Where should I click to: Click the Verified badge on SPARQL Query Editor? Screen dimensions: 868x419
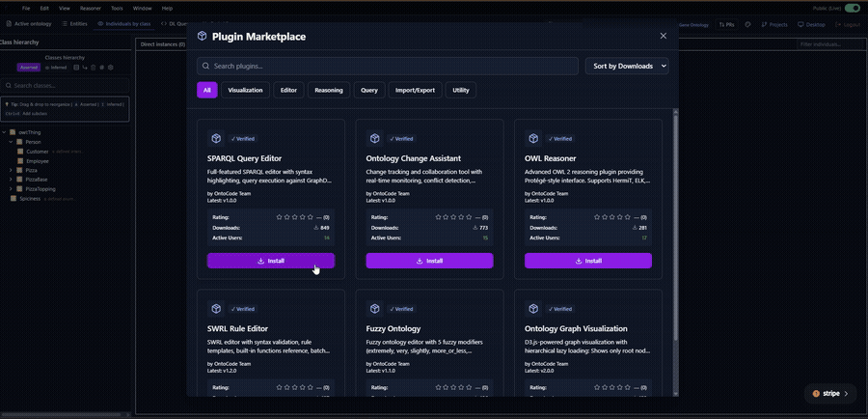tap(242, 139)
